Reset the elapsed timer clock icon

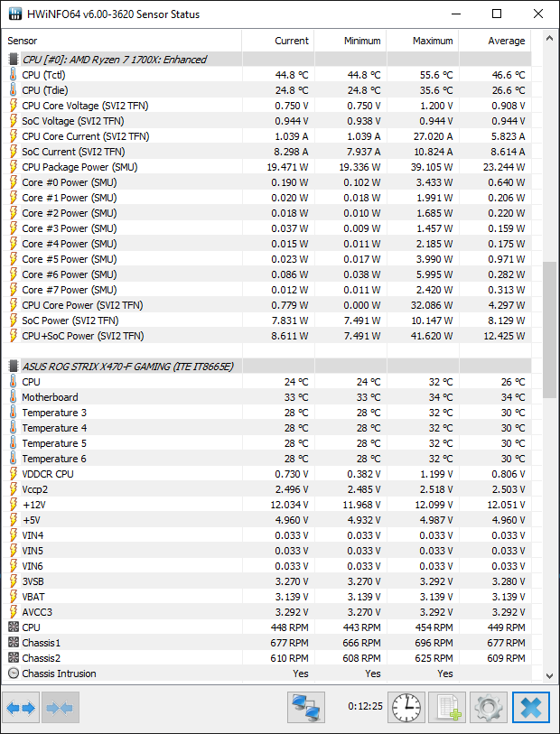point(406,707)
